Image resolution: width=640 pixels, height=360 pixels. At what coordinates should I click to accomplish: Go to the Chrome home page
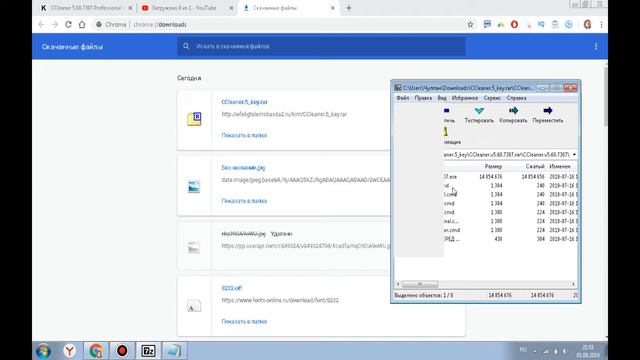click(x=82, y=24)
